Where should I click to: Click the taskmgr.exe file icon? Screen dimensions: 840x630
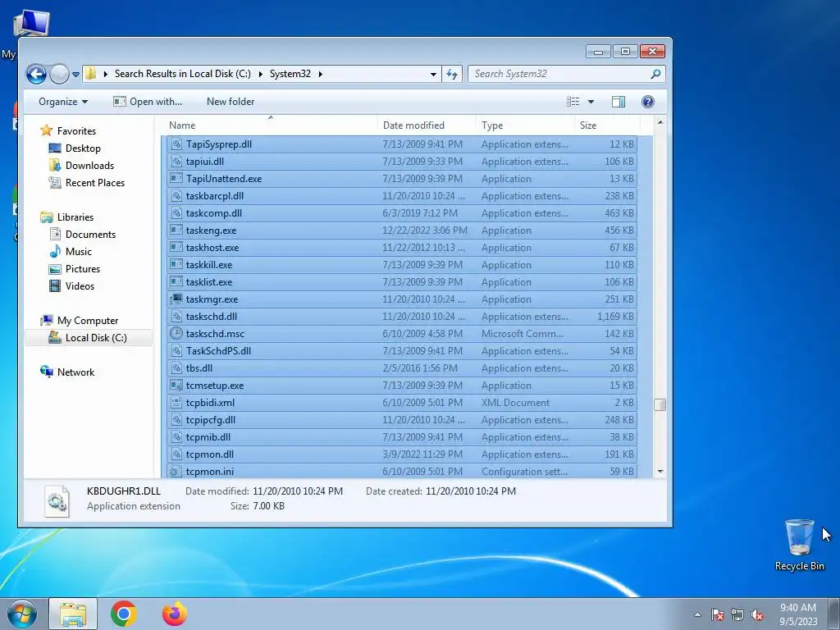pyautogui.click(x=176, y=299)
